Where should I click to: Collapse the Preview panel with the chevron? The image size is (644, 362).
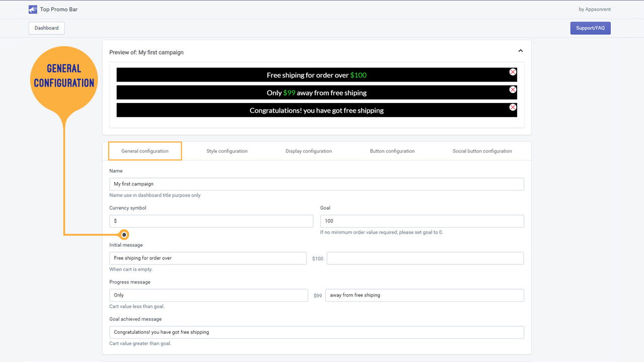click(521, 51)
